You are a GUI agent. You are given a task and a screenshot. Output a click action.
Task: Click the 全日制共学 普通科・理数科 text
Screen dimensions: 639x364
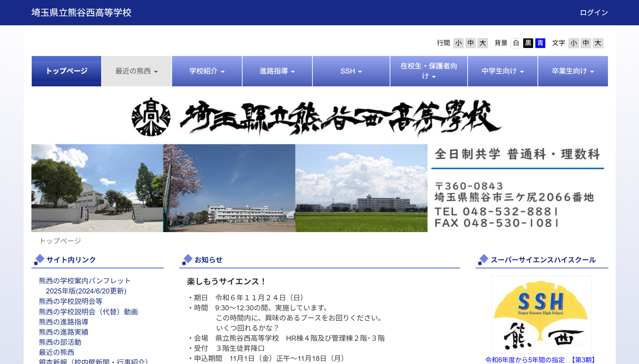[518, 154]
